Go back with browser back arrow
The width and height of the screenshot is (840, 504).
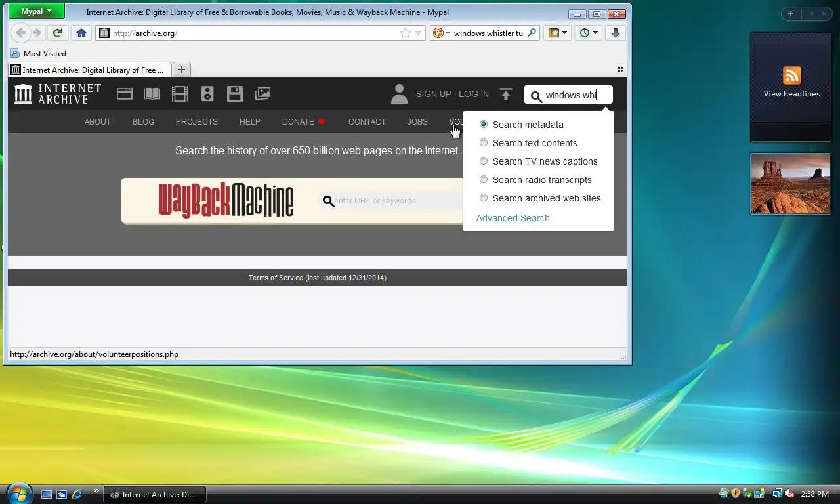pos(21,33)
